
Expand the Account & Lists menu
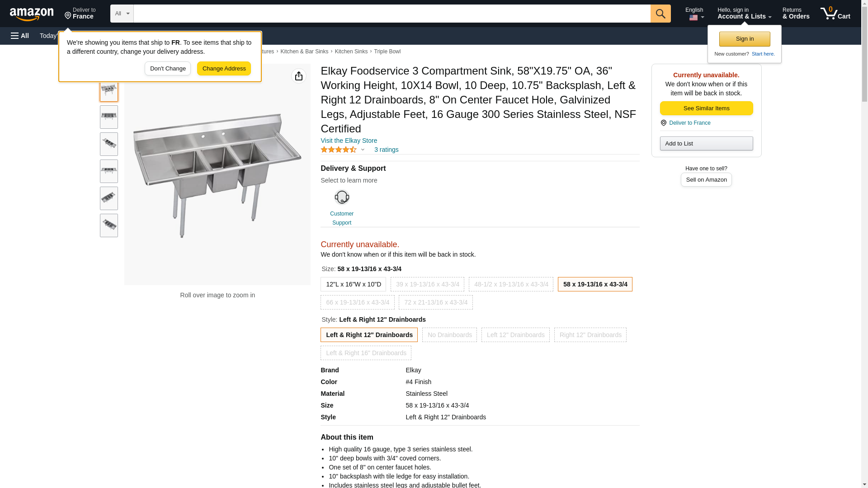744,14
